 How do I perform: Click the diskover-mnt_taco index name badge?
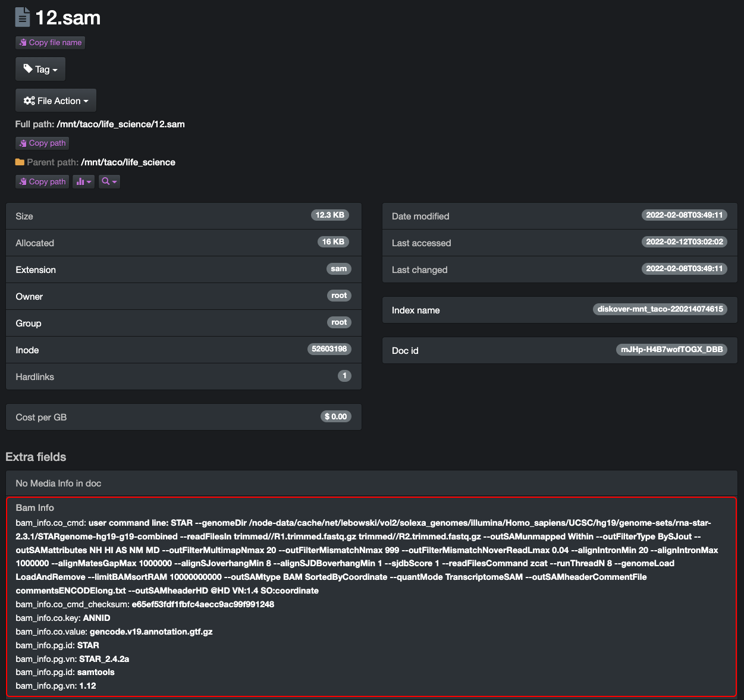[x=660, y=309]
